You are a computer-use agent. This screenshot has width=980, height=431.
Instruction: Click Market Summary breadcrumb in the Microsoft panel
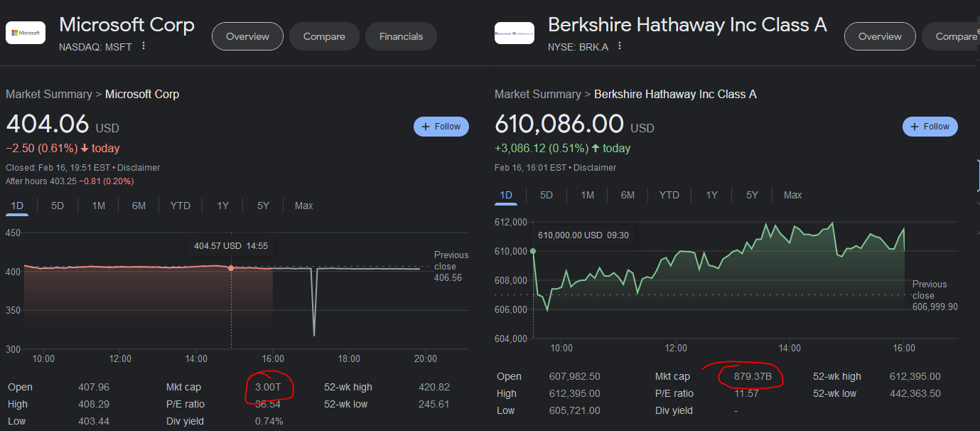[x=49, y=94]
